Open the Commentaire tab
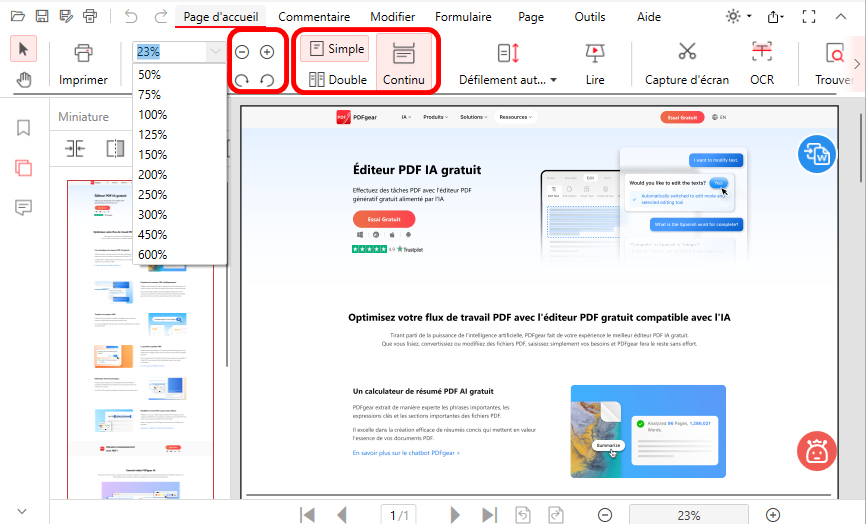The image size is (866, 524). [314, 17]
